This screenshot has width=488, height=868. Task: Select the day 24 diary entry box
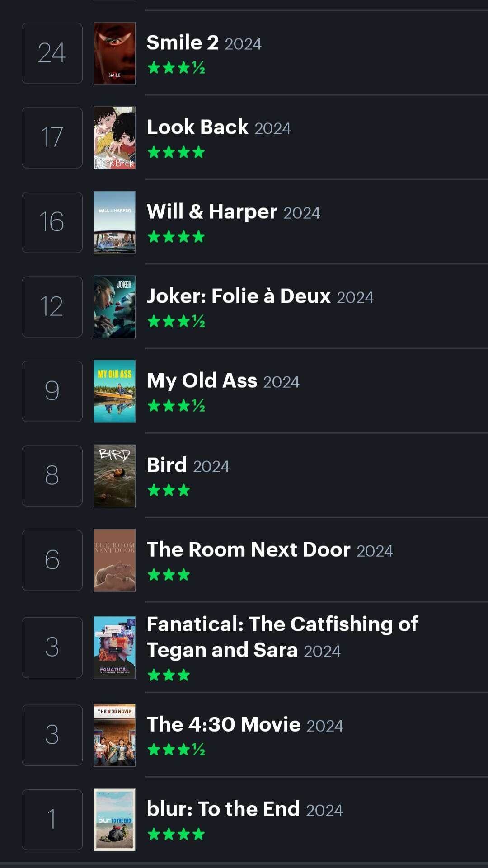tap(52, 53)
